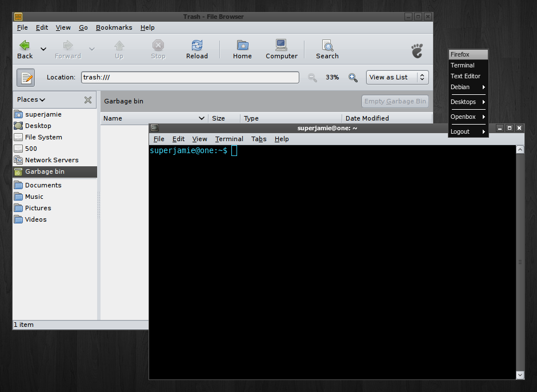The image size is (537, 392).
Task: Launch Terminal from Openbox menu
Action: click(468, 65)
